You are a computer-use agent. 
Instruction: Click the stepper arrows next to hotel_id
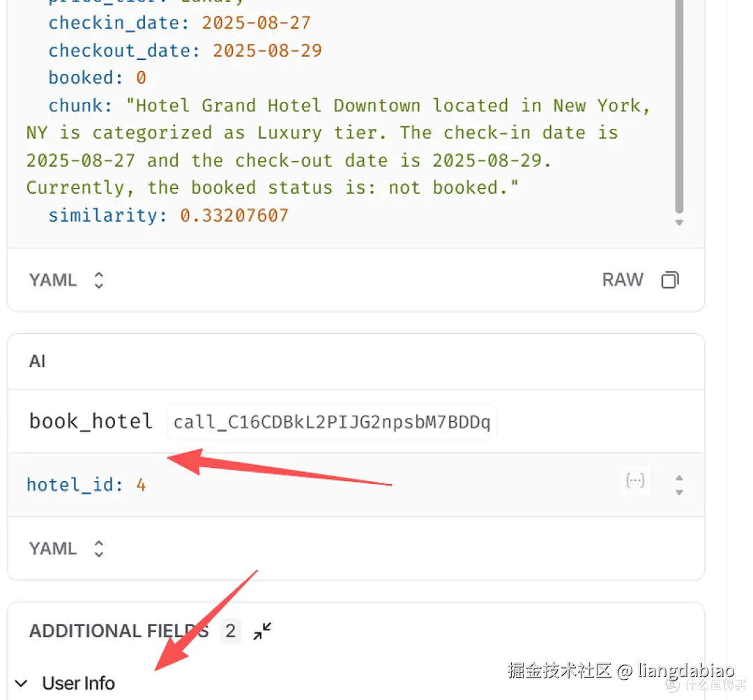(x=679, y=485)
